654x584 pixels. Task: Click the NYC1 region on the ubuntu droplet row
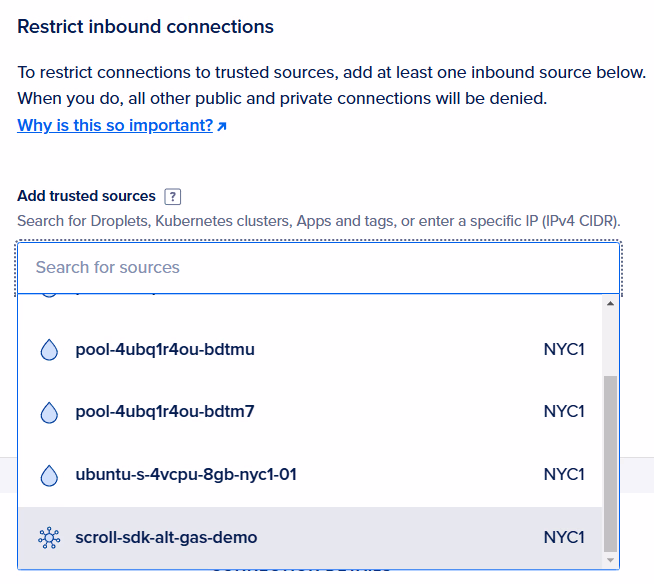coord(564,474)
